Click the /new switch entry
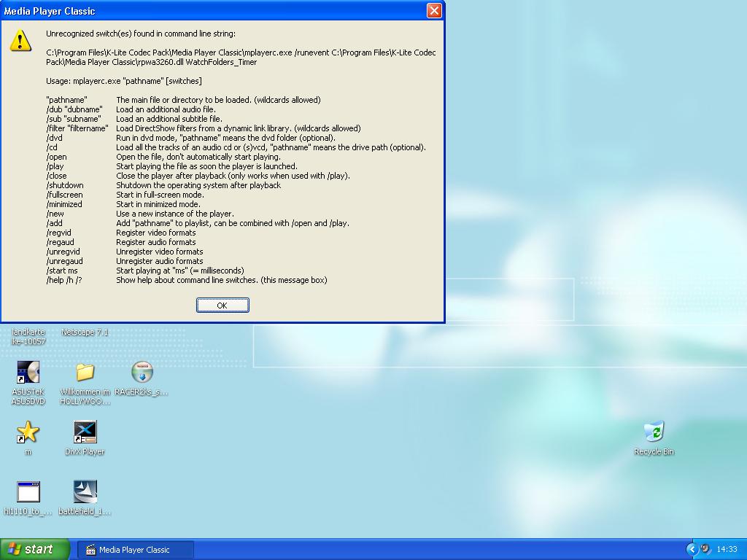 (55, 214)
